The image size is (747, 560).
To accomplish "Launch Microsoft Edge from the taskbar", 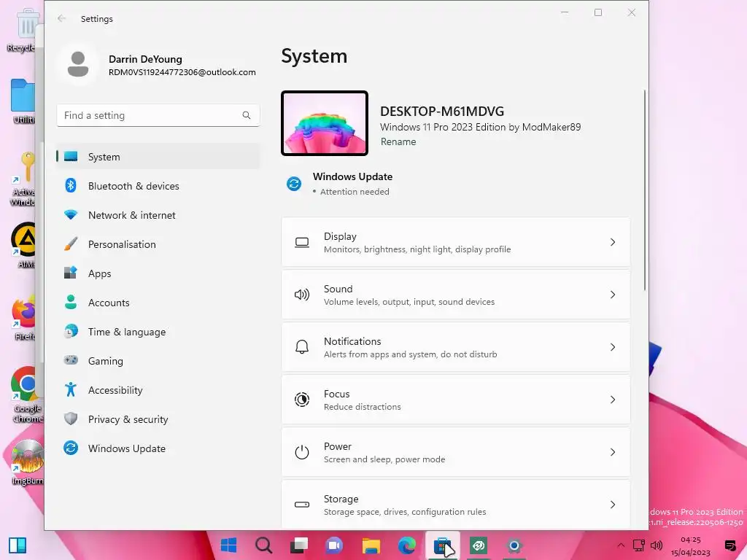I will [x=406, y=545].
